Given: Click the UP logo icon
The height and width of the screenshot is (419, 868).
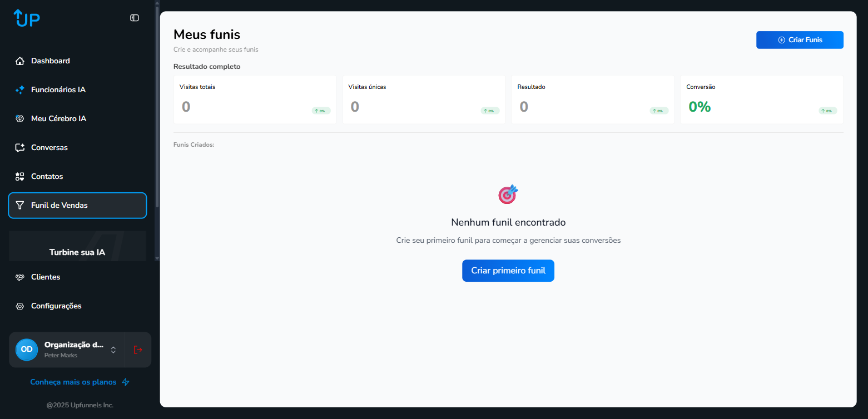Looking at the screenshot, I should (27, 18).
